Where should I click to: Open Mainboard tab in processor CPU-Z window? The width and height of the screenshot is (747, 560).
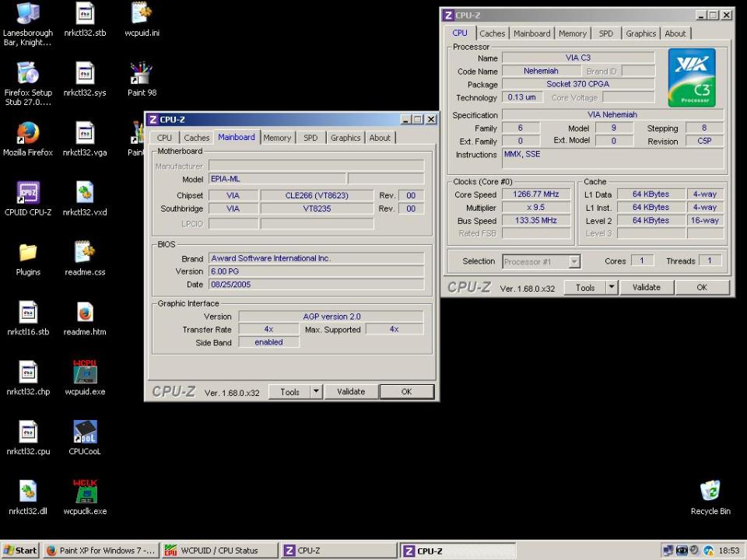pyautogui.click(x=531, y=33)
